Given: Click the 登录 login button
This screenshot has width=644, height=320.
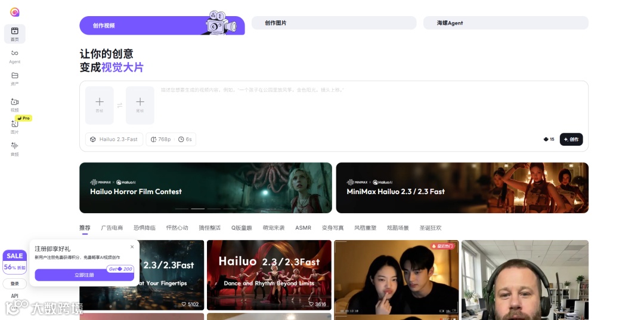Looking at the screenshot, I should pyautogui.click(x=15, y=284).
